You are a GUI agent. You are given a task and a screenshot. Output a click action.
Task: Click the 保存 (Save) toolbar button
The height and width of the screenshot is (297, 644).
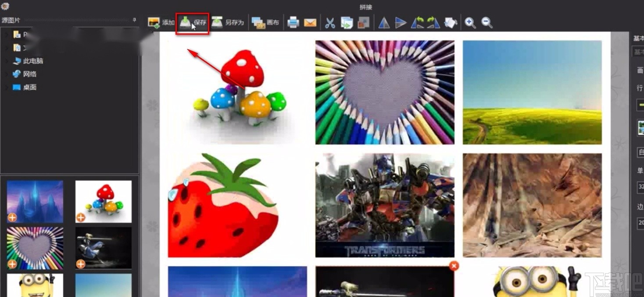(x=193, y=23)
